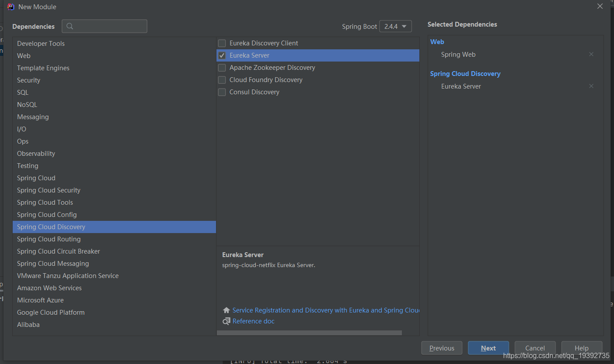Viewport: 614px width, 364px height.
Task: Close the New Module dialog
Action: [x=600, y=7]
